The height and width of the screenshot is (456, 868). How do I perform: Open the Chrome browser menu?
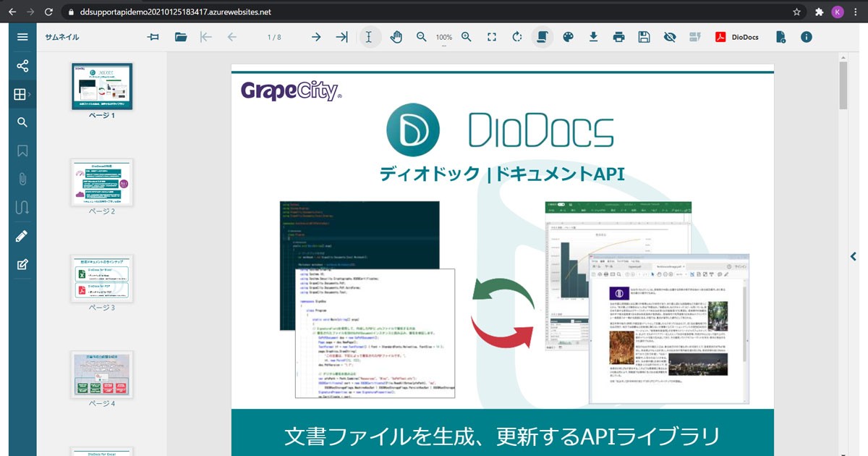(x=854, y=12)
